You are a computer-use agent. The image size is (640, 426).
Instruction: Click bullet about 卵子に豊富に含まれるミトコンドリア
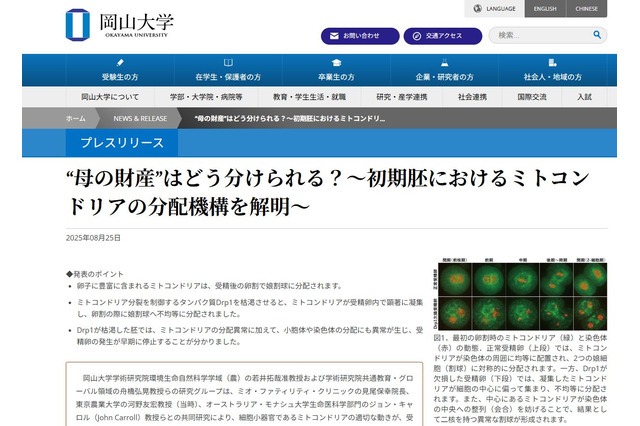[209, 286]
